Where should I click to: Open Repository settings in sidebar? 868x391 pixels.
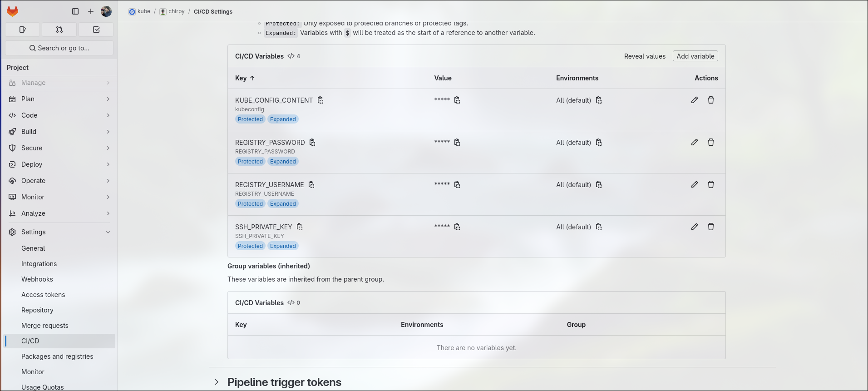pyautogui.click(x=37, y=310)
